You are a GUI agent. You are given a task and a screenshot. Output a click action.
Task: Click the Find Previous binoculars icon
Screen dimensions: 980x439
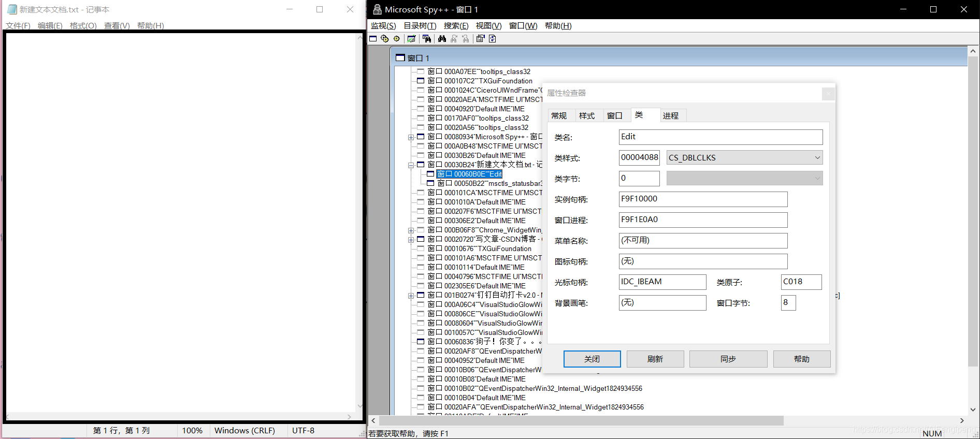tap(466, 39)
